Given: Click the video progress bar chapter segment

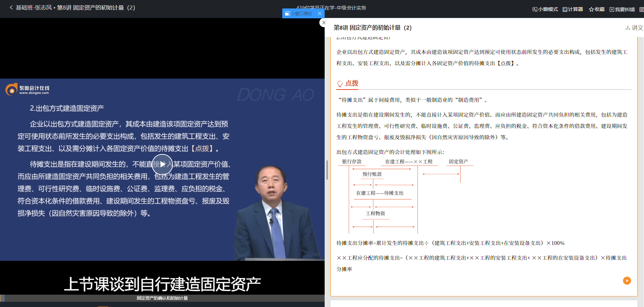Looking at the screenshot, I should coord(162,298).
